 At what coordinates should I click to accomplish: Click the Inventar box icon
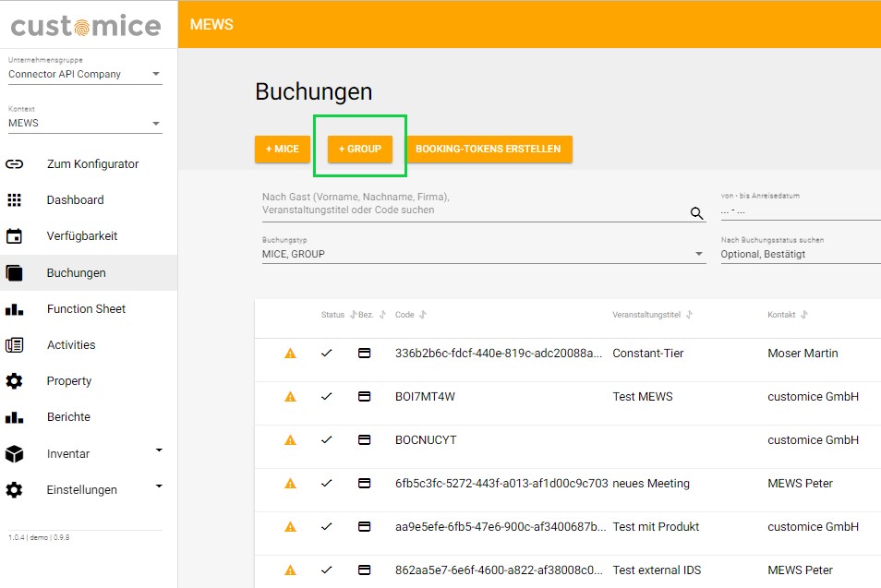point(14,454)
